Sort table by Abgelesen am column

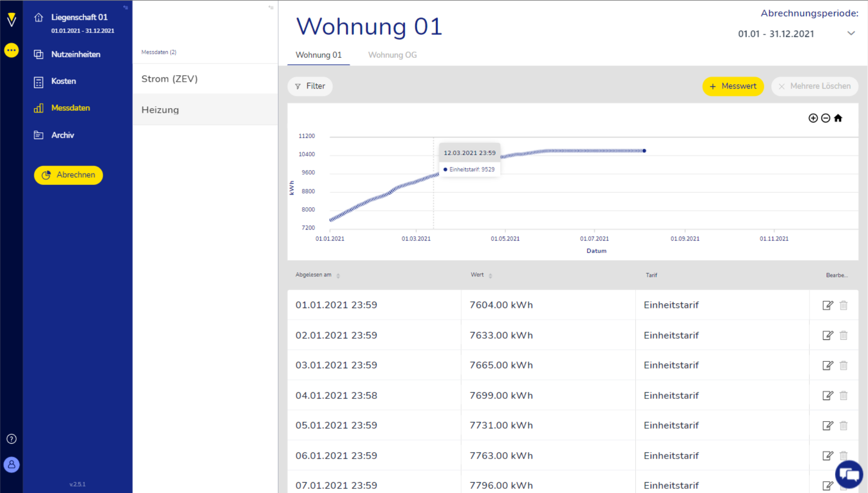[x=338, y=275]
